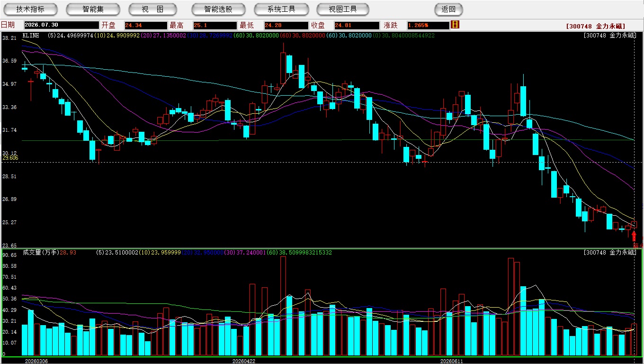
Task: Click the 29.606 price level label
Action: [x=10, y=158]
